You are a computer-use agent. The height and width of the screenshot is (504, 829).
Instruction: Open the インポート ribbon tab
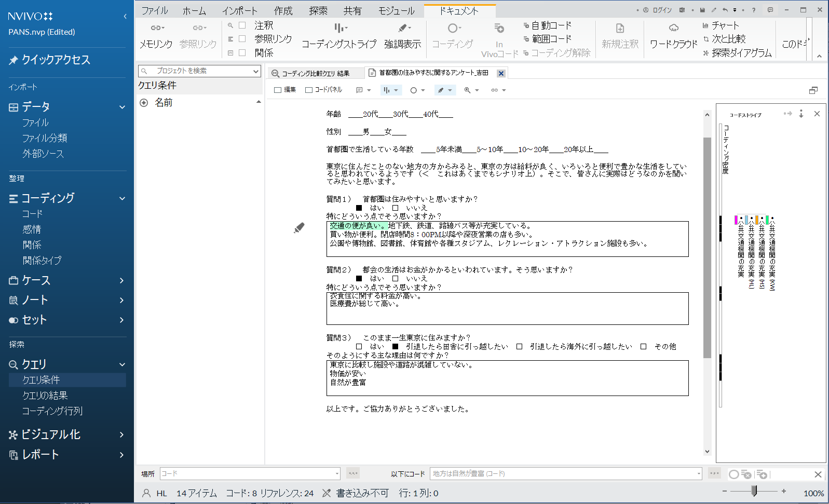pyautogui.click(x=239, y=10)
